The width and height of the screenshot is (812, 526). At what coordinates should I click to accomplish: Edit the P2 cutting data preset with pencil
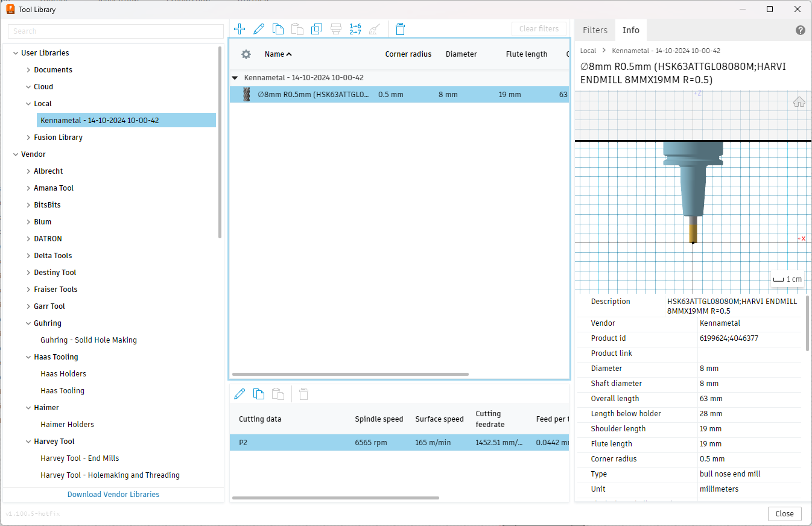(x=239, y=394)
